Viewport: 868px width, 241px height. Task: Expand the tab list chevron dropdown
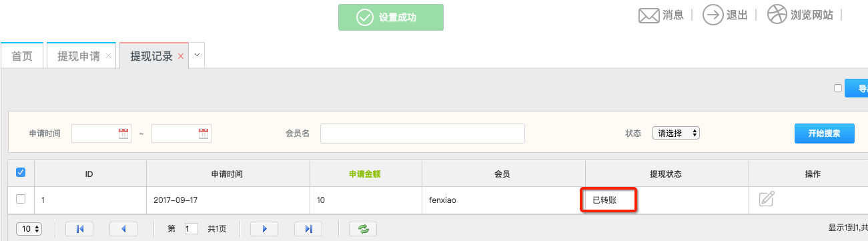coord(197,55)
